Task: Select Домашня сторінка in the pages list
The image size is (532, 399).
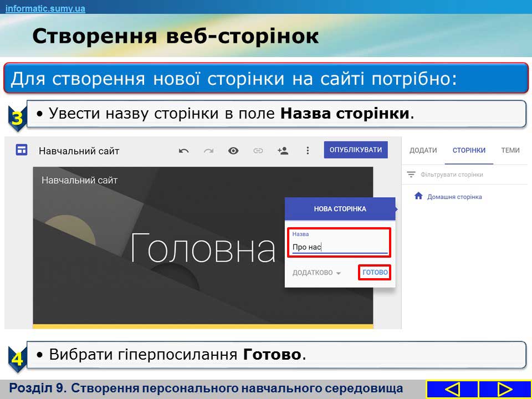Action: click(454, 197)
